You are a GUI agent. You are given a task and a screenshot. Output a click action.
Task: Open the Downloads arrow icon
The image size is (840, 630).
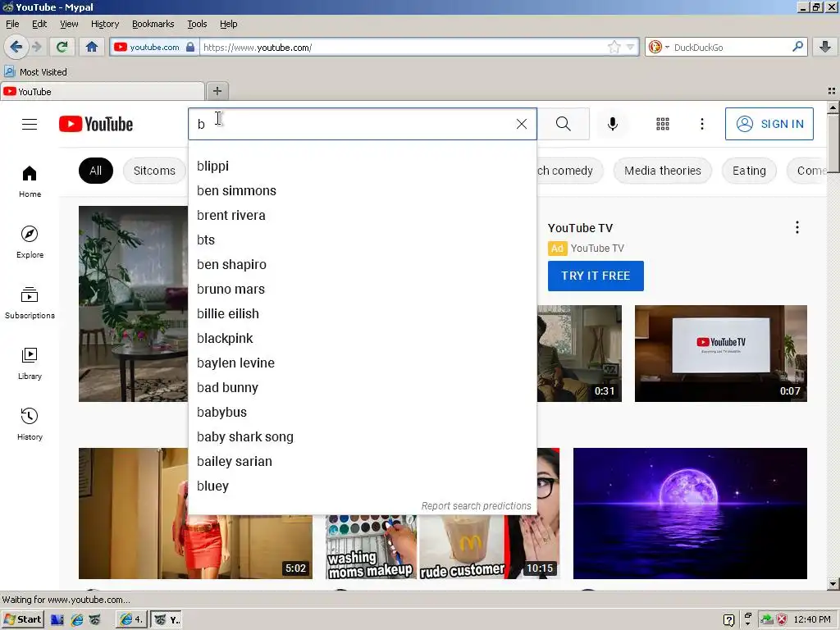825,47
